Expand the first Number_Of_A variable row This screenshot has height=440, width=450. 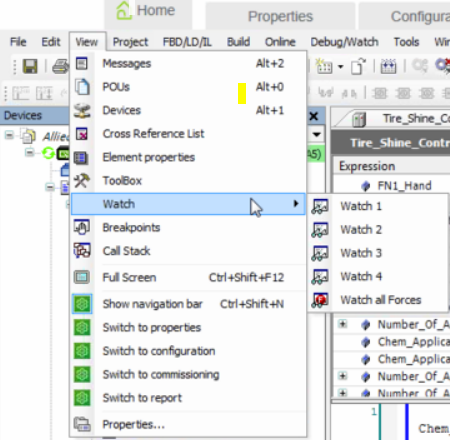tap(342, 324)
